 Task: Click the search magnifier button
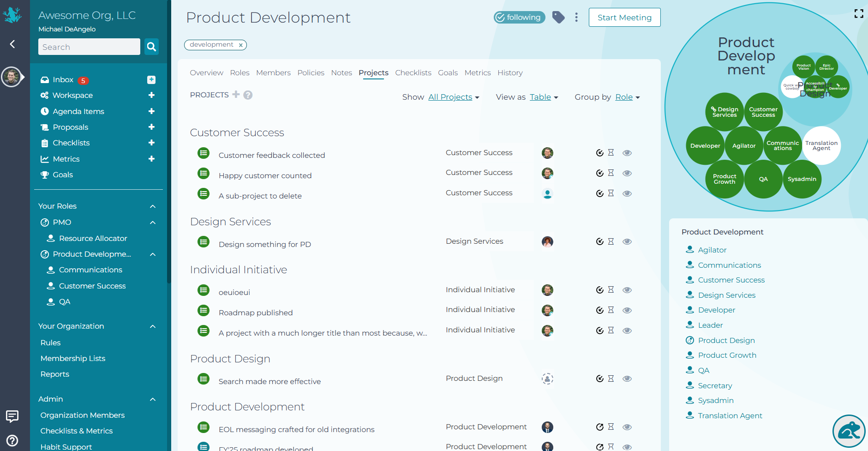pos(151,47)
